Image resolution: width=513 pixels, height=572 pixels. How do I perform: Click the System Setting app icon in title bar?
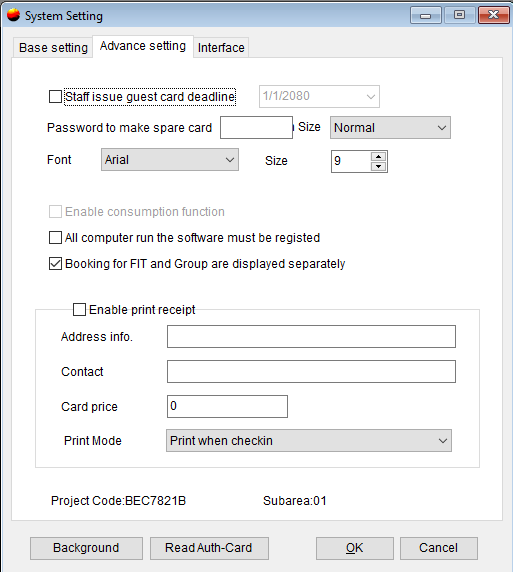[14, 15]
